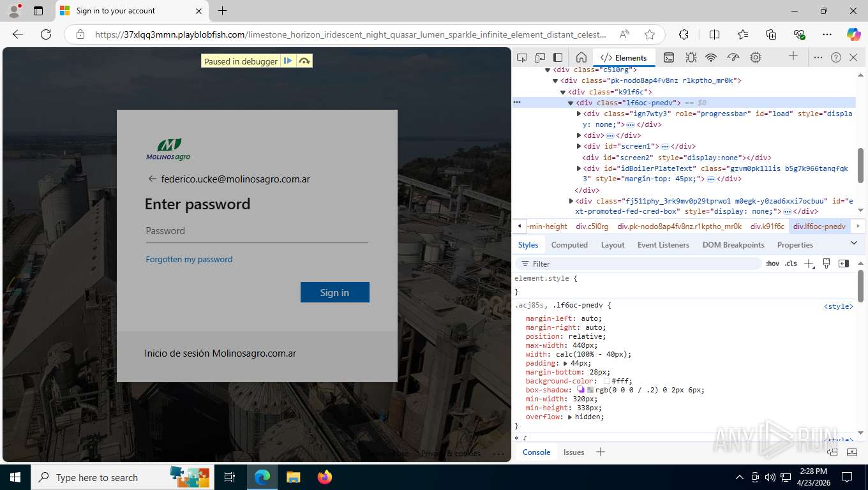Go back in browser history

(18, 34)
